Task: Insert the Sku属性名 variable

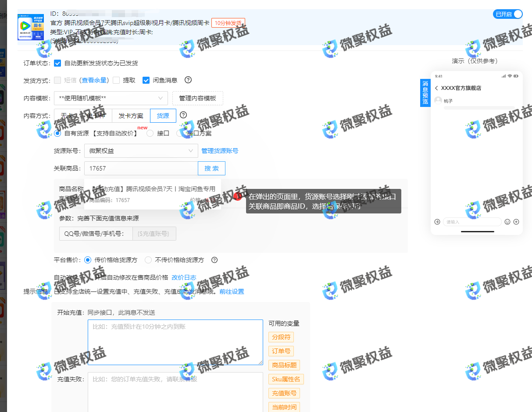Action: (286, 379)
